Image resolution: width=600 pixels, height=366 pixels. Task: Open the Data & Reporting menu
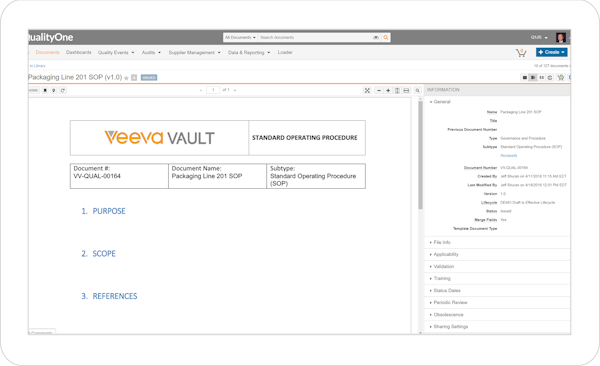tap(249, 52)
